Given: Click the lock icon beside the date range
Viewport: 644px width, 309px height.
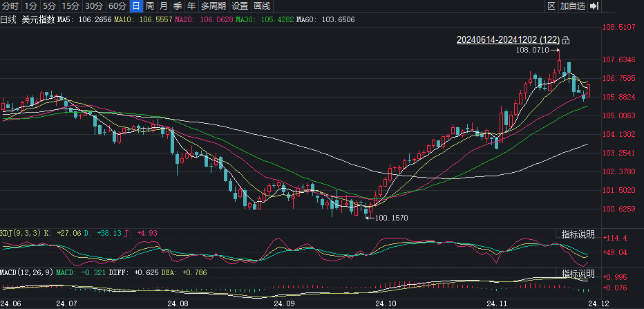Looking at the screenshot, I should (x=567, y=40).
